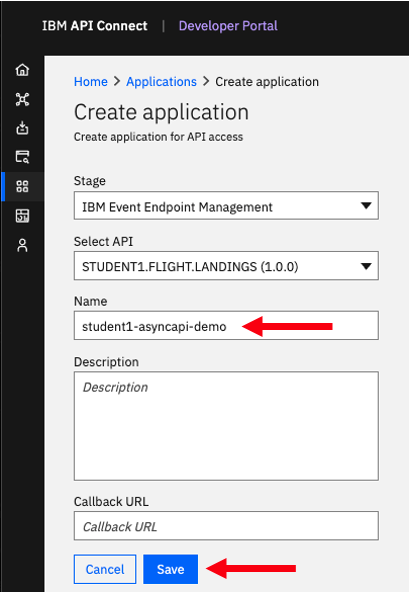413x592 pixels.
Task: Focus the Callback URL field
Action: pyautogui.click(x=226, y=526)
